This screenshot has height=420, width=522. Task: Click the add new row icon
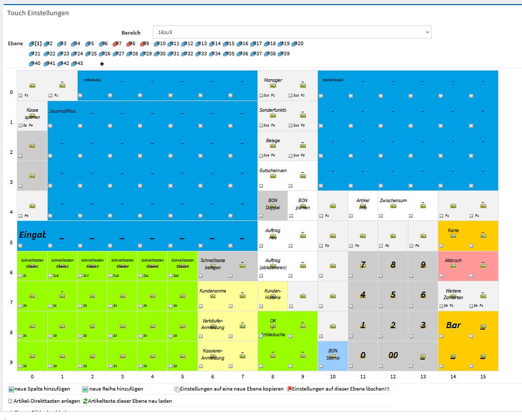coord(85,389)
